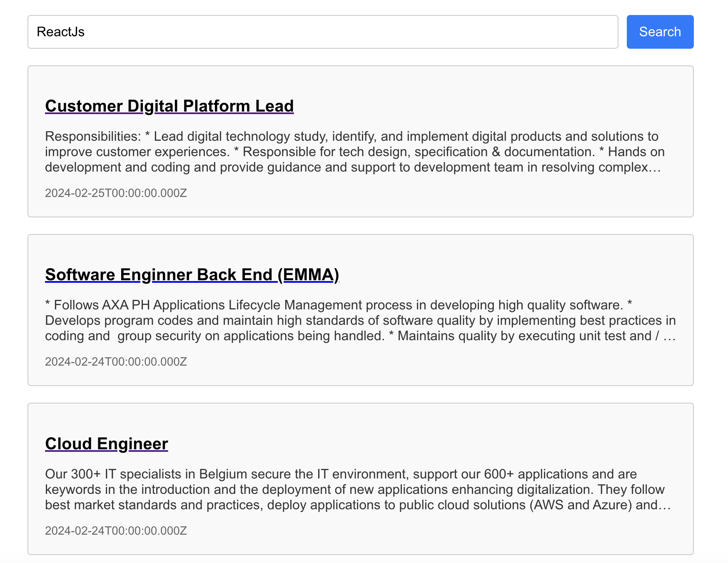Open the Software Enginner Back End (EMMA) listing
The image size is (728, 563).
[192, 275]
